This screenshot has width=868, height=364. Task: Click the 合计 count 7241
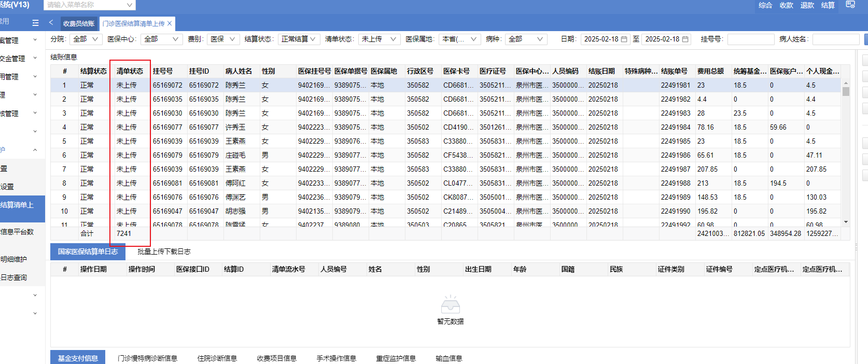coord(124,233)
